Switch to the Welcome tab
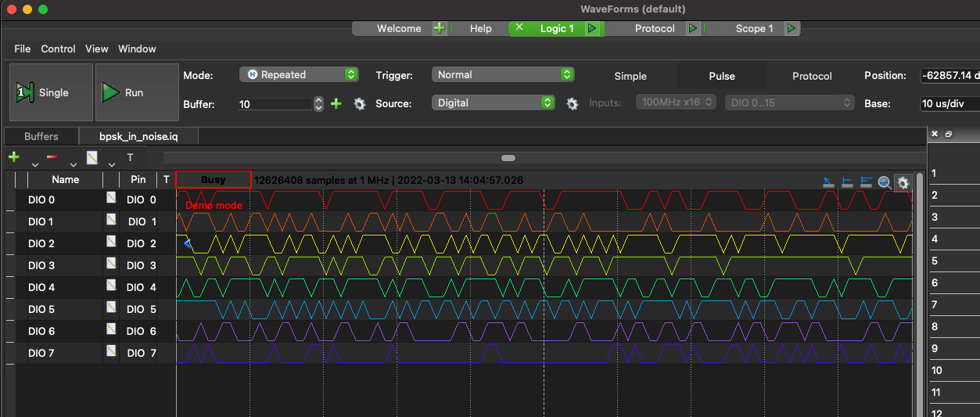980x417 pixels. pos(399,28)
